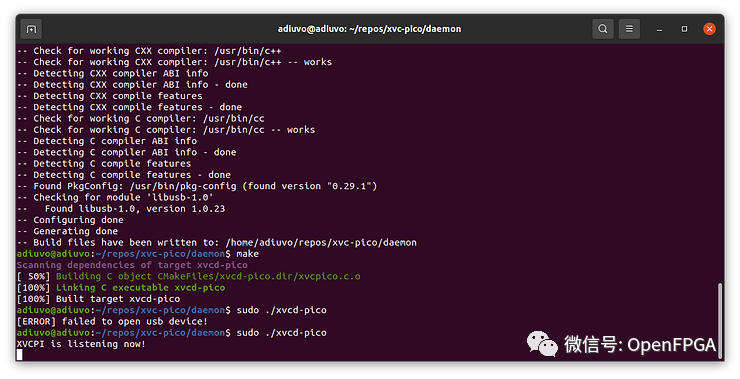The width and height of the screenshot is (740, 379).
Task: Click the last "sudo ./xvcd-pico" command
Action: point(281,333)
